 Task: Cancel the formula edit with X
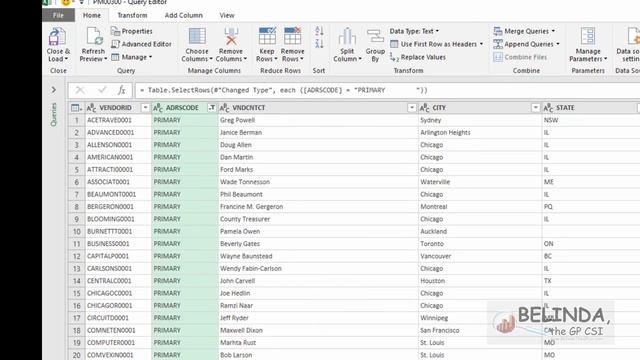click(80, 90)
